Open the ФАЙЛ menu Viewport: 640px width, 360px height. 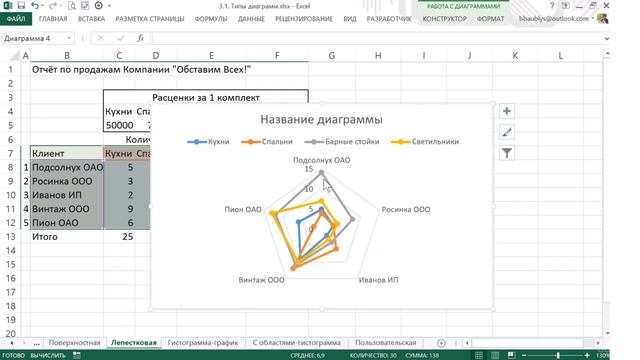[16, 19]
